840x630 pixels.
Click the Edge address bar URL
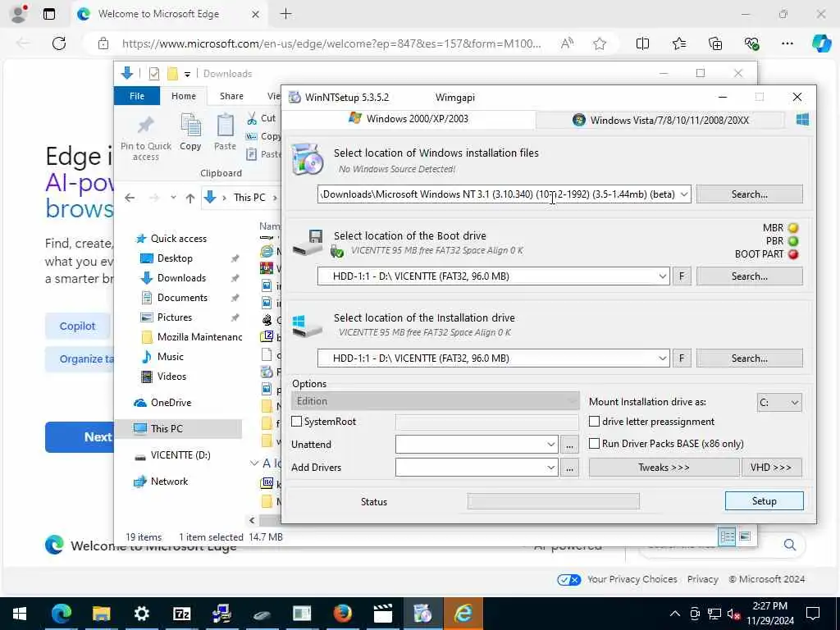[x=331, y=43]
